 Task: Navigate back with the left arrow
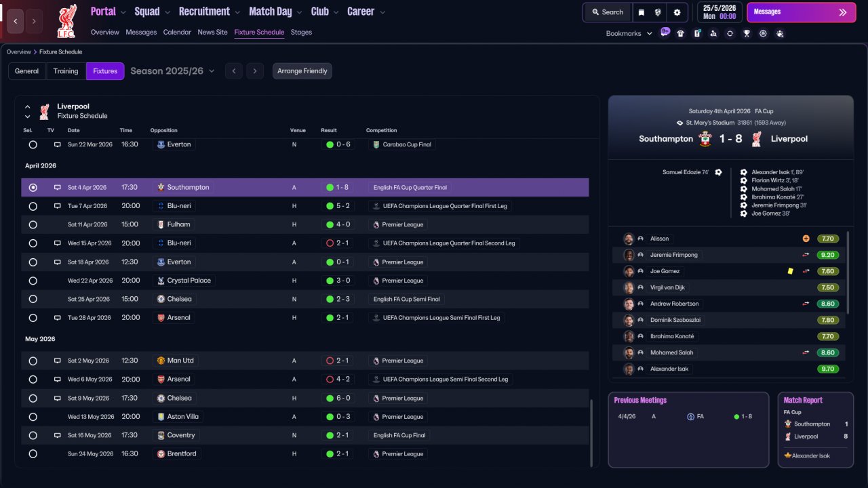tap(16, 22)
